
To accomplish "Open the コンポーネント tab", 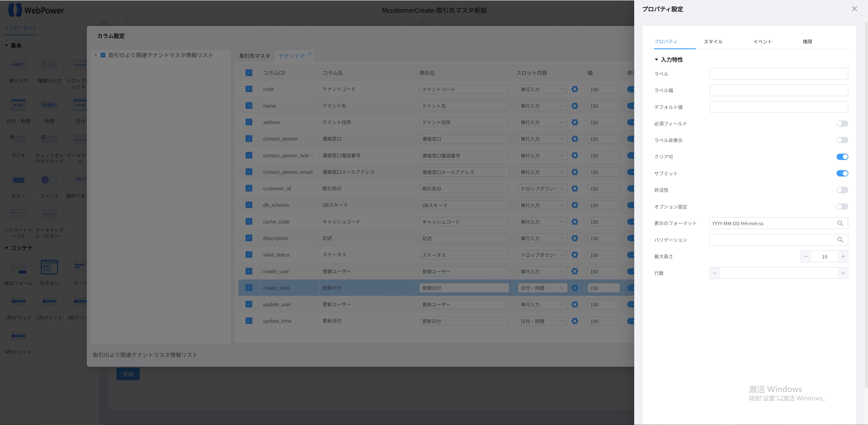I will click(x=20, y=27).
